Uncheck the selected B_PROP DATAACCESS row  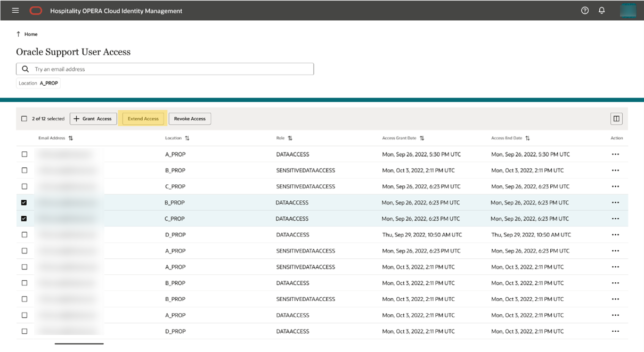coord(24,202)
